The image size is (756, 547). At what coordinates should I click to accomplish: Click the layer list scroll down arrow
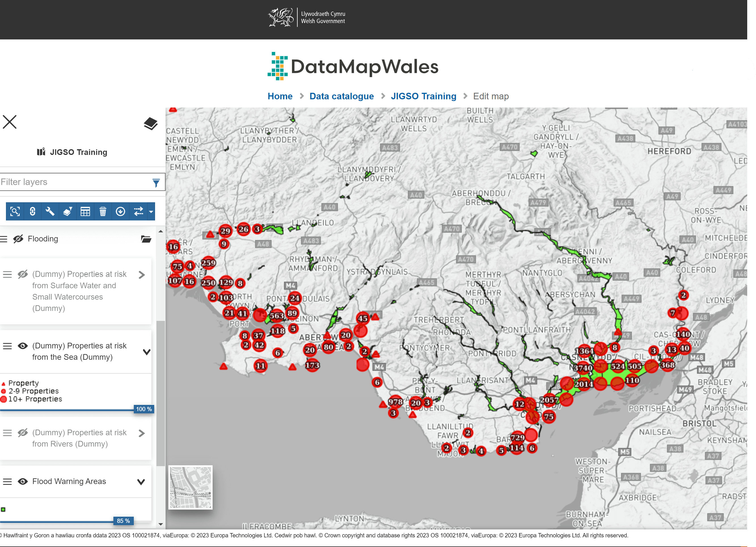161,524
